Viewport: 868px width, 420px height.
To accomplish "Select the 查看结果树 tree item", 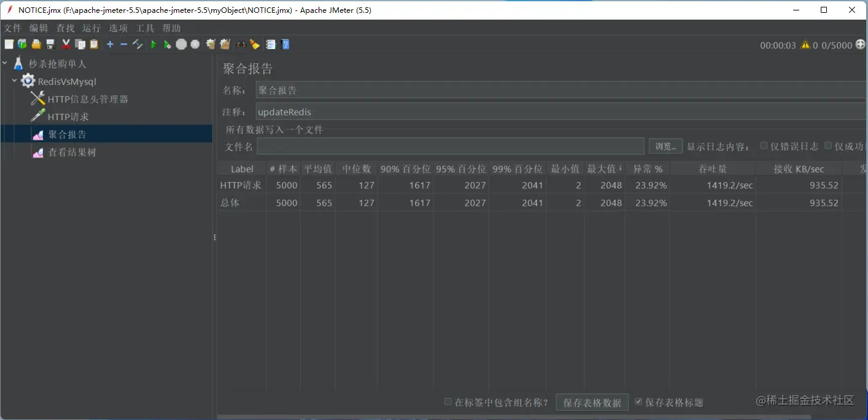I will tap(72, 152).
